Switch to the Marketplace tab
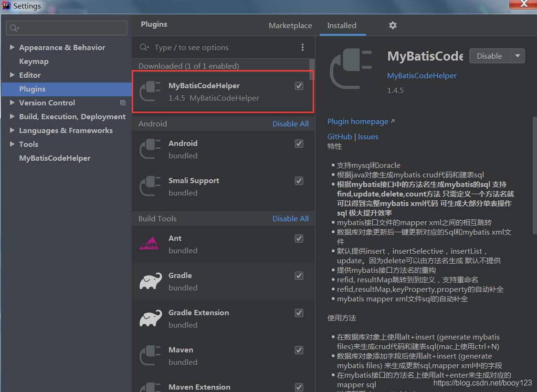 tap(290, 26)
